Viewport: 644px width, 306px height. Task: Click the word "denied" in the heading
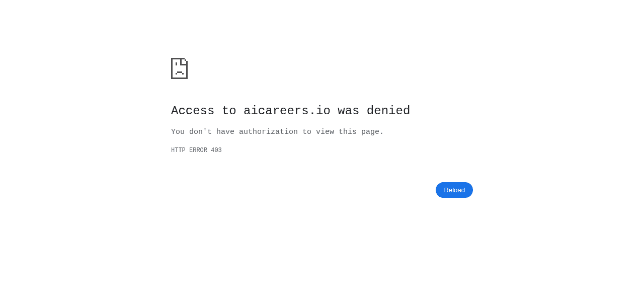tap(388, 111)
